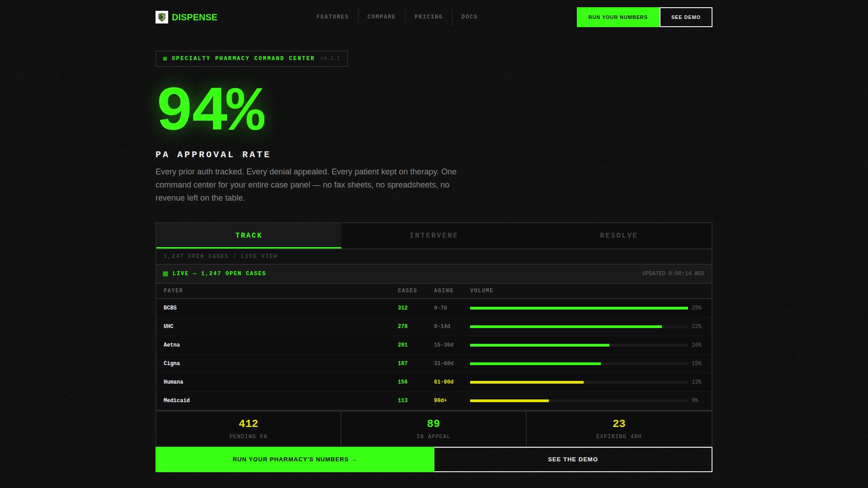This screenshot has height=488, width=868.
Task: Select the Track tab
Action: pyautogui.click(x=249, y=235)
